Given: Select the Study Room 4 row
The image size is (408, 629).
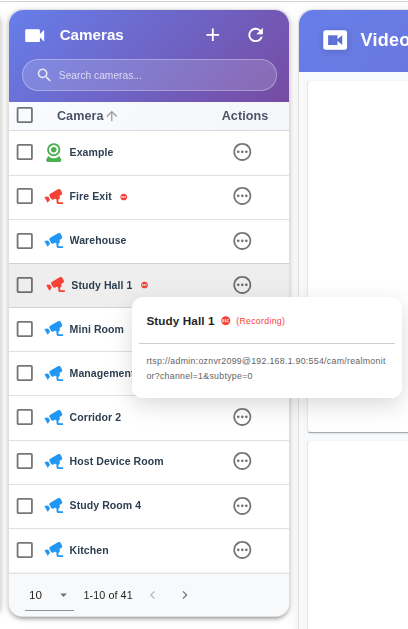Looking at the screenshot, I should coord(149,506).
